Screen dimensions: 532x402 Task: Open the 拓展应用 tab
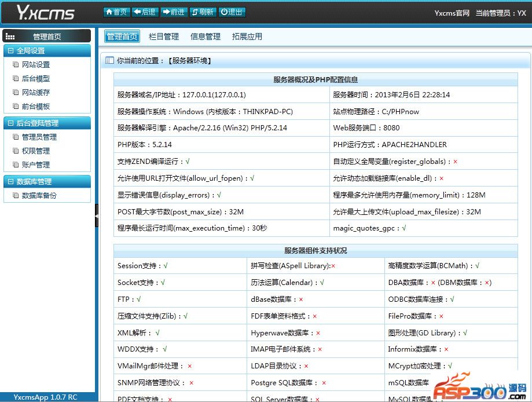tap(247, 36)
